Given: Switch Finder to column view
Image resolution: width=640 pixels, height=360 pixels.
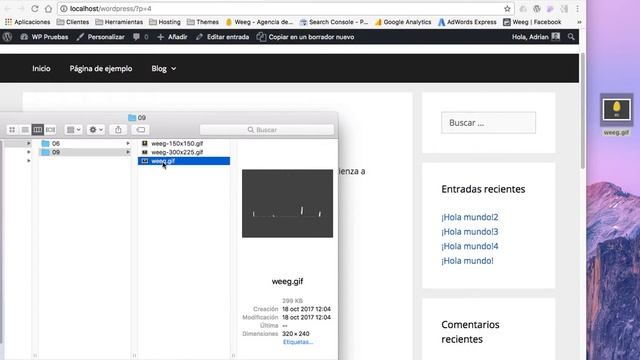Looking at the screenshot, I should (38, 130).
